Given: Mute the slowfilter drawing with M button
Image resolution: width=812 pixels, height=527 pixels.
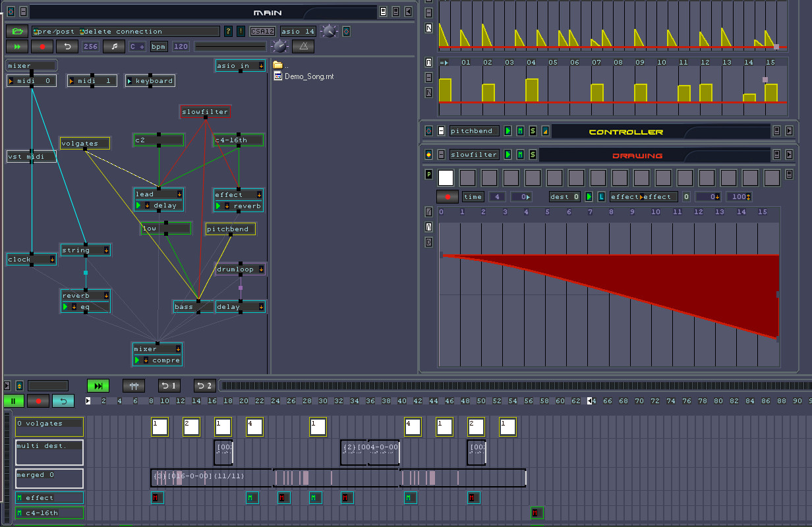Looking at the screenshot, I should pyautogui.click(x=520, y=155).
